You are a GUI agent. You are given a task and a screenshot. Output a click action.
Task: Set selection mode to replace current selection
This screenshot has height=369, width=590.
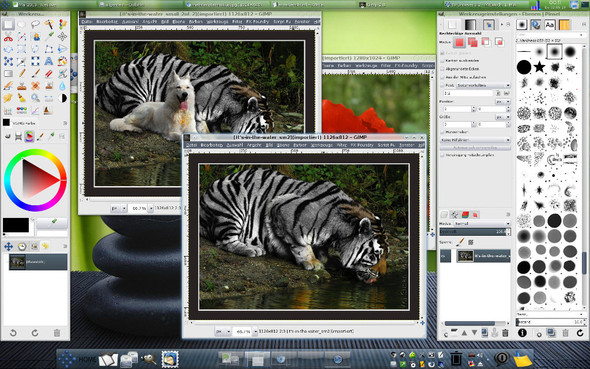[459, 43]
